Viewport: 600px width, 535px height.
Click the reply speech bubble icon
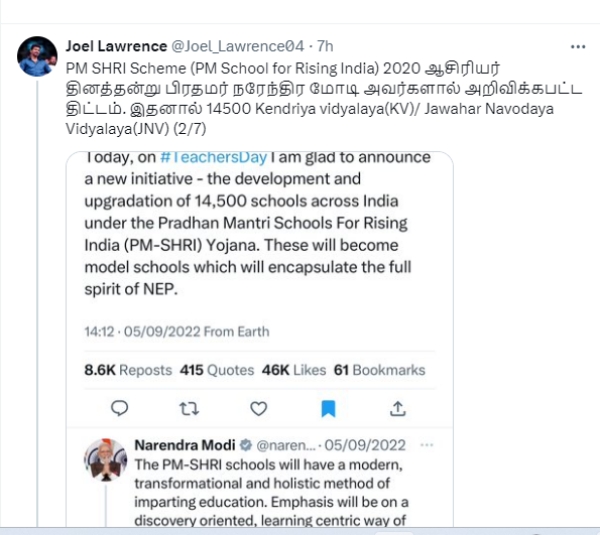click(119, 408)
